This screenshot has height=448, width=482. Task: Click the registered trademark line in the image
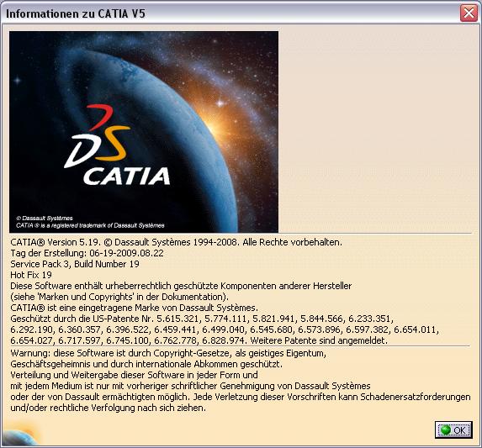[90, 225]
